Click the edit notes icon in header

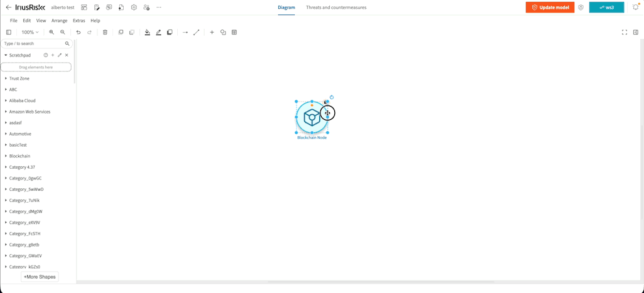click(x=97, y=8)
